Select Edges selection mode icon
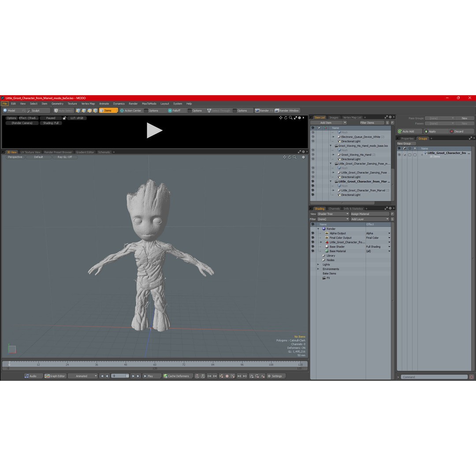This screenshot has height=476, width=476. pyautogui.click(x=84, y=111)
